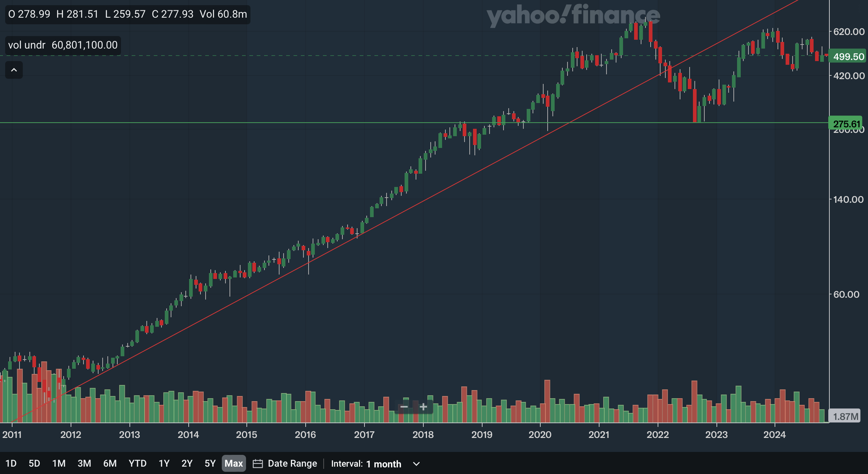Viewport: 868px width, 474px height.
Task: Click the chevron arrow next to 1 month
Action: coord(416,464)
